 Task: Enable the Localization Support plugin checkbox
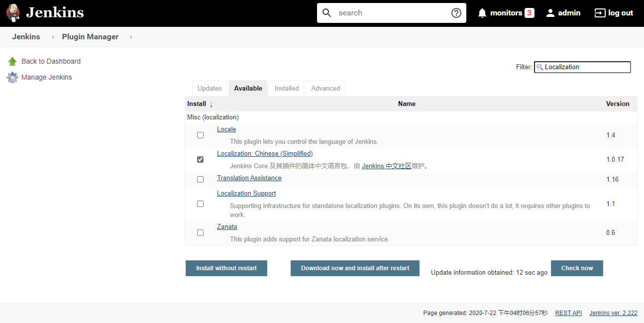(200, 204)
